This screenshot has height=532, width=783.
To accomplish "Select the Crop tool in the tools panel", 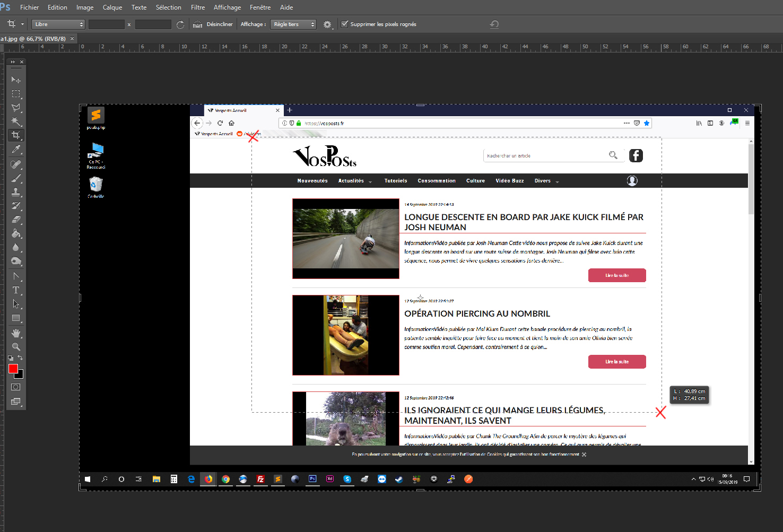I will (16, 135).
